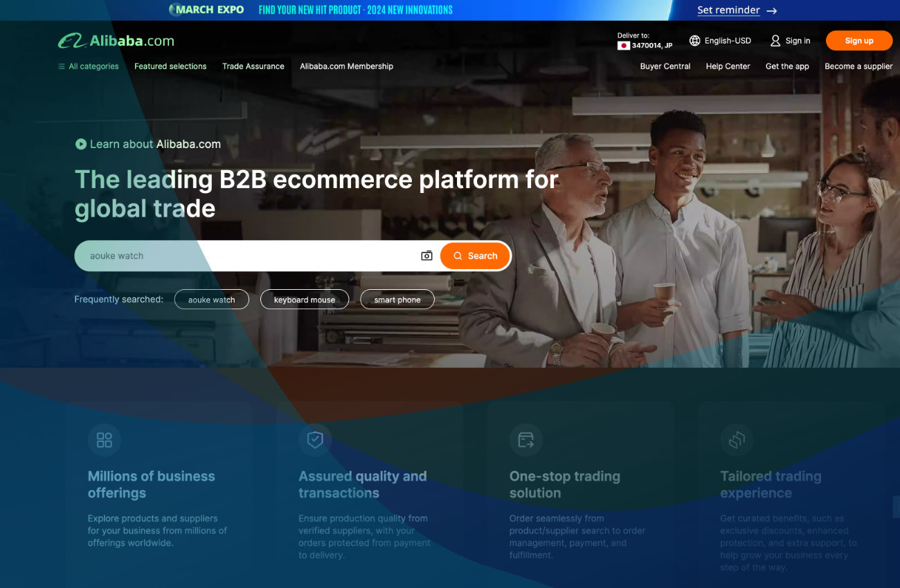
Task: Click the One-stop trading solution icon
Action: pos(525,440)
